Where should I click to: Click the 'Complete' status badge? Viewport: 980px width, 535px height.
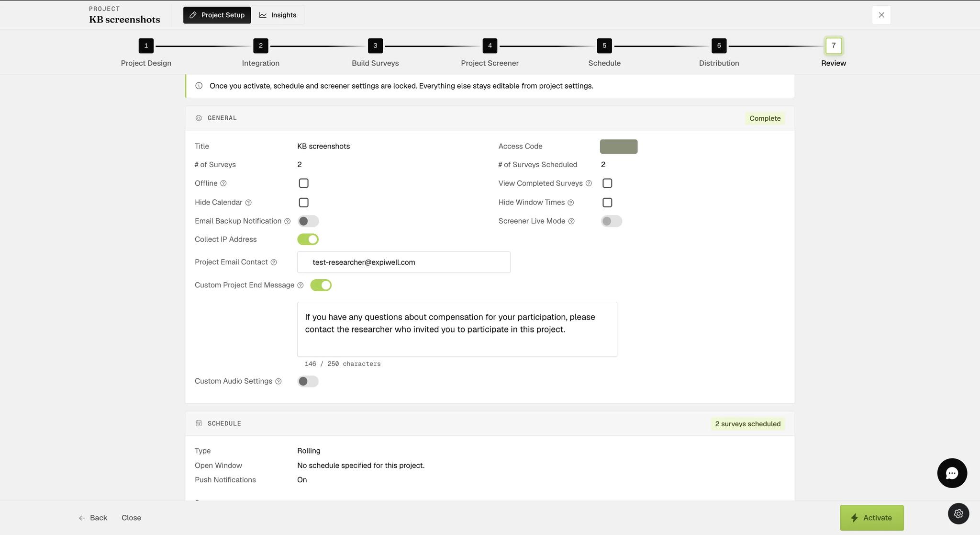tap(765, 118)
